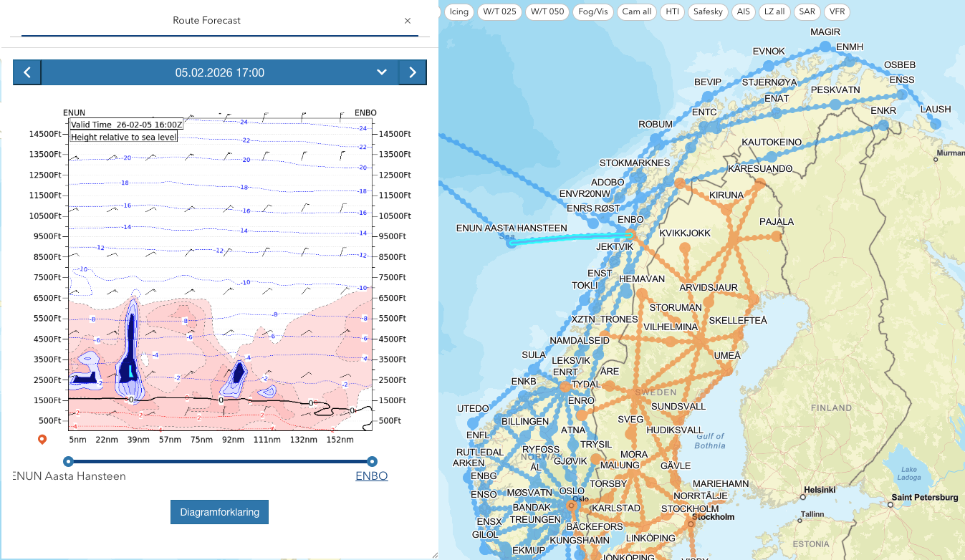The height and width of the screenshot is (560, 965).
Task: Select the VILHELMINA waypoint label
Action: click(x=671, y=327)
